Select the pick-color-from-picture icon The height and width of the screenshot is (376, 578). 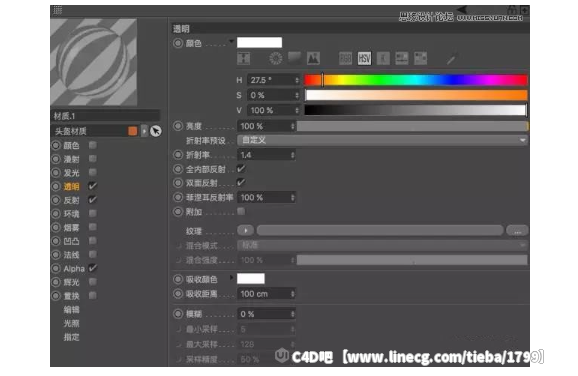point(313,58)
